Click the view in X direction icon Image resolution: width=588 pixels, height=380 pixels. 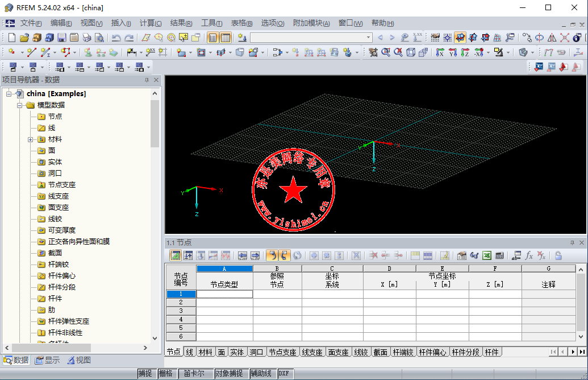coord(440,52)
